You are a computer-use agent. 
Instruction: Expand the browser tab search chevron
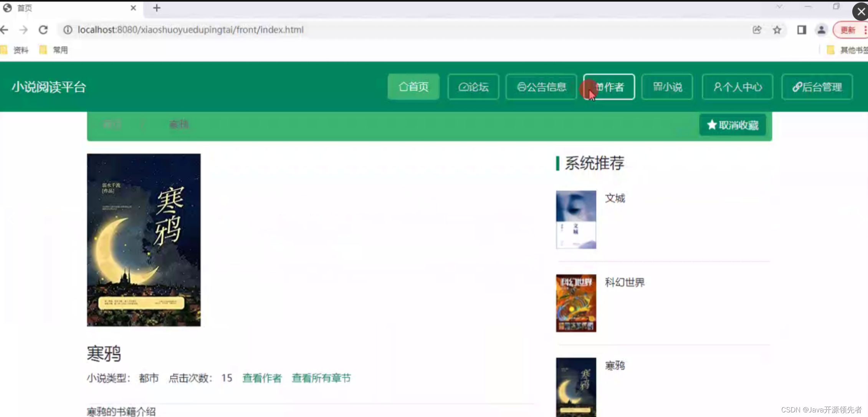(x=779, y=7)
